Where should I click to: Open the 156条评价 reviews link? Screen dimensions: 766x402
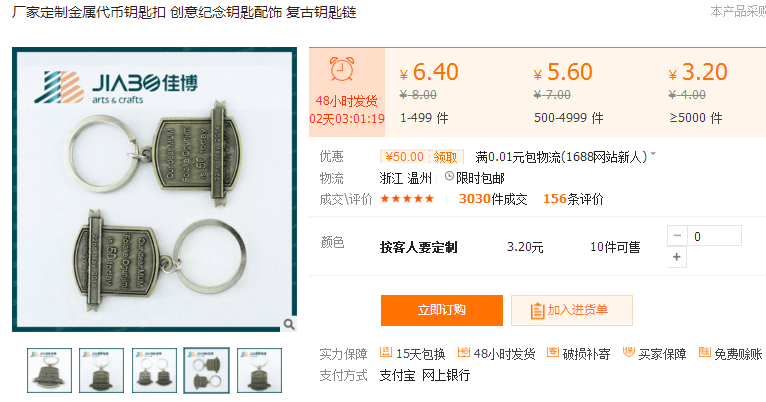[x=573, y=199]
